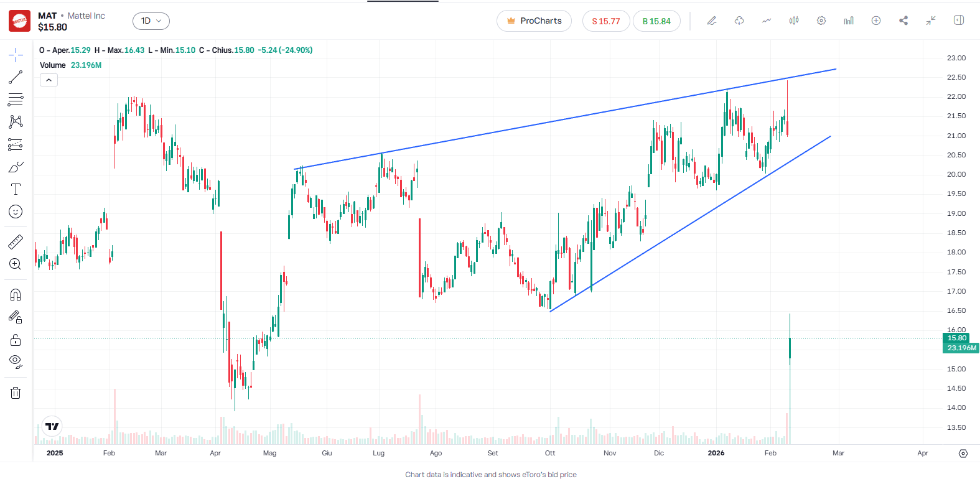Toggle magnet mode on
Screen dimensions: 980x484
point(16,295)
